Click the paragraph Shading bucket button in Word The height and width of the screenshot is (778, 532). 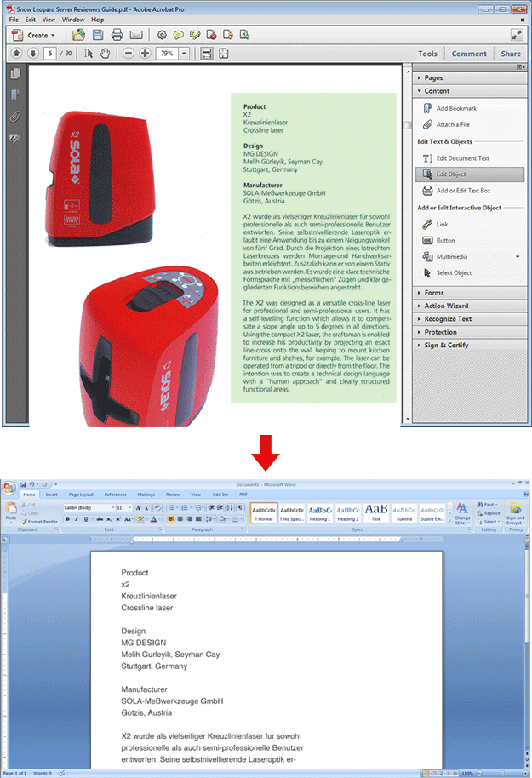[x=222, y=519]
